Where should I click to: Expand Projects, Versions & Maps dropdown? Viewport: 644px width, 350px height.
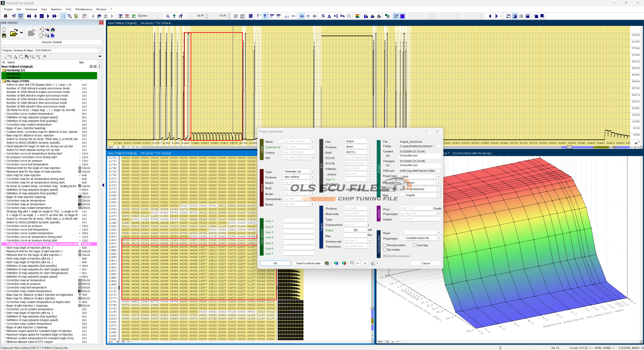100,51
